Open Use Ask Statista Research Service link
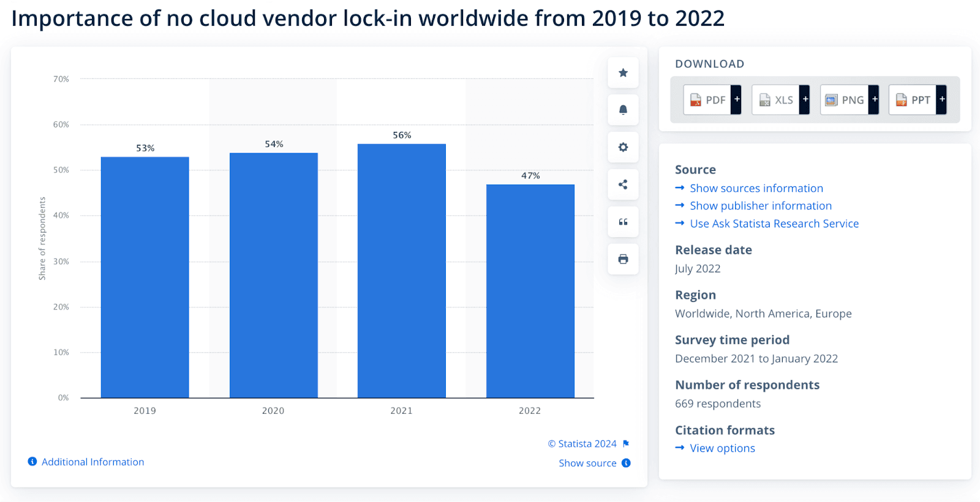The height and width of the screenshot is (502, 980). pos(774,224)
